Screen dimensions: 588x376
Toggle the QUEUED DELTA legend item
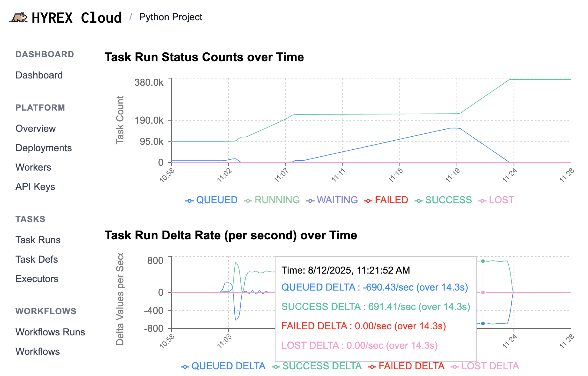tap(228, 366)
